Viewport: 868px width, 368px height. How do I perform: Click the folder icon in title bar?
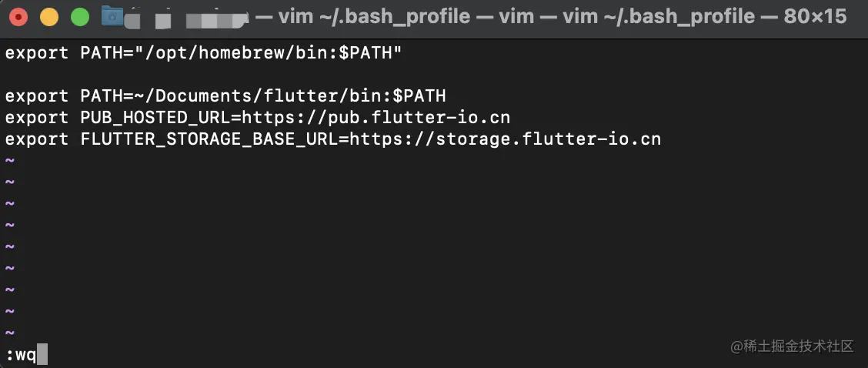pyautogui.click(x=112, y=17)
